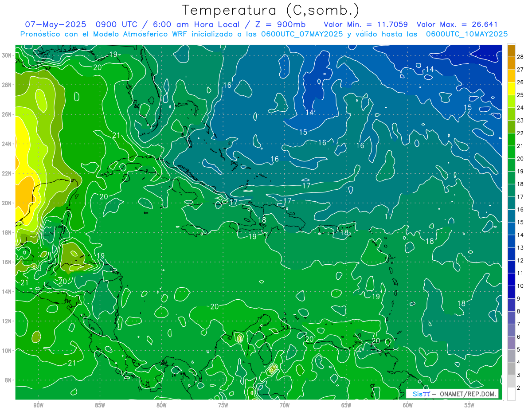The width and height of the screenshot is (532, 411).
Task: Pick the yellow colorbar band between 25 and 26
Action: (511, 89)
